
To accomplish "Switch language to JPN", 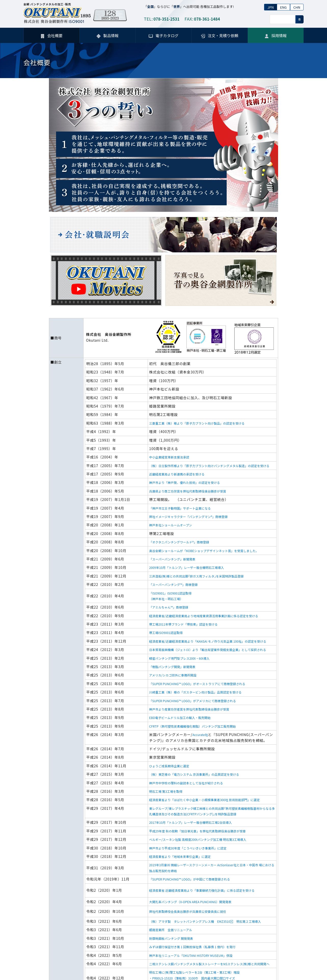I will (270, 7).
